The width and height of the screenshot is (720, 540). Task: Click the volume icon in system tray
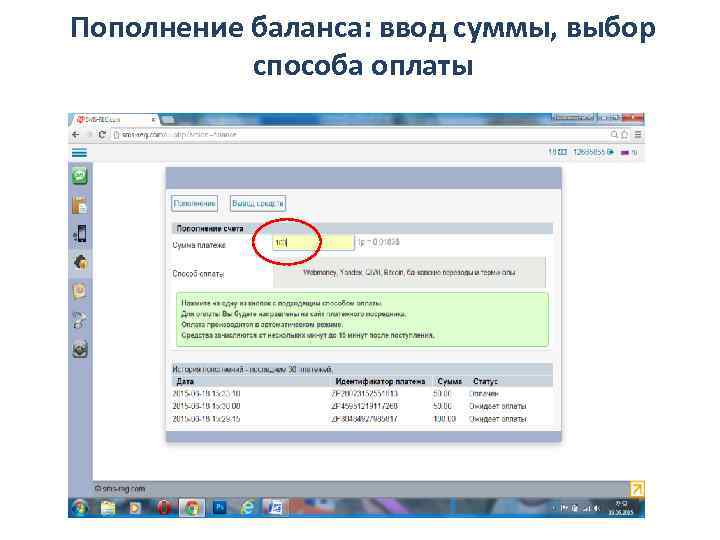pos(596,508)
